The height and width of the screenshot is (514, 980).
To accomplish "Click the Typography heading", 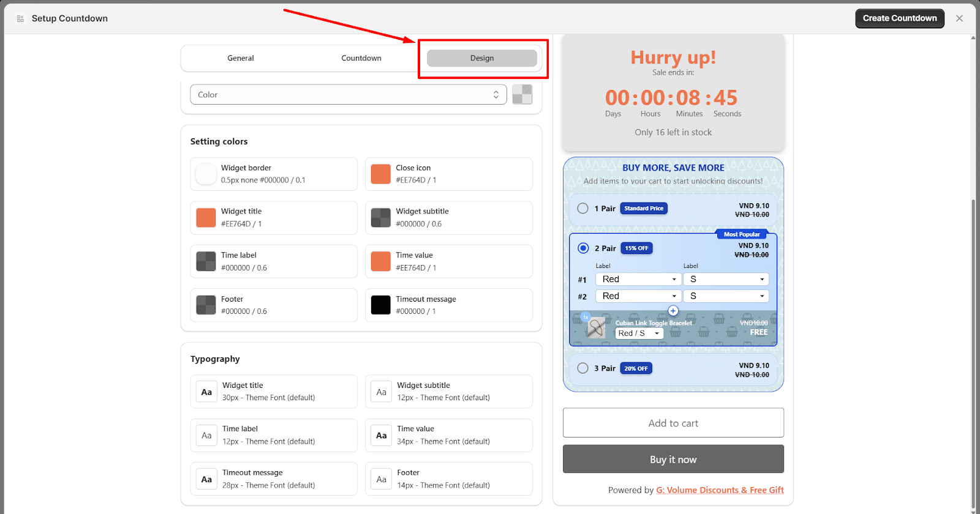I will pos(215,359).
